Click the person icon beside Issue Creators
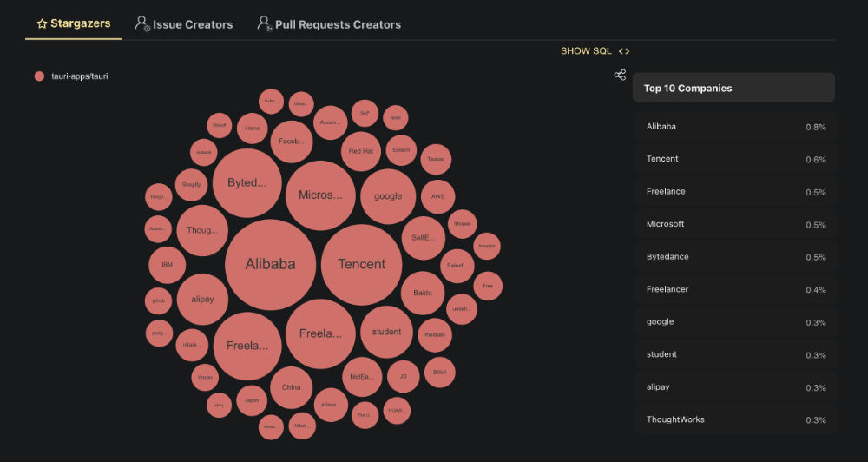The image size is (868, 462). pos(143,23)
